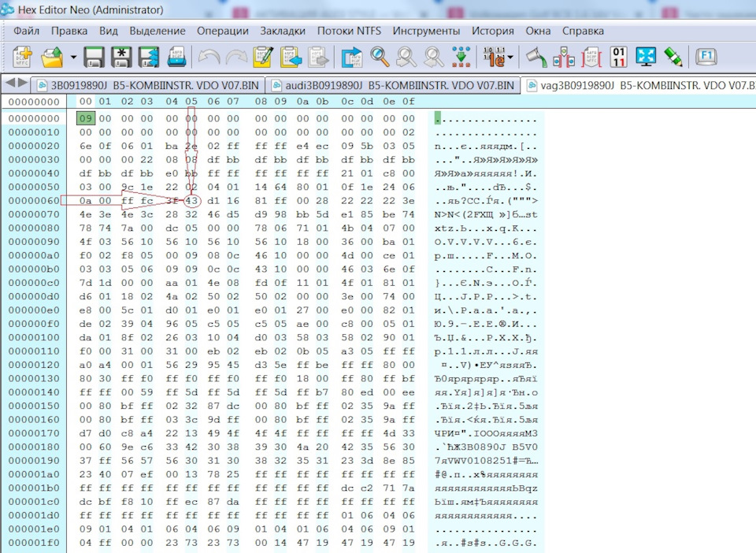The height and width of the screenshot is (553, 756).
Task: Click the icon with green arrow between dots
Action: tap(461, 57)
